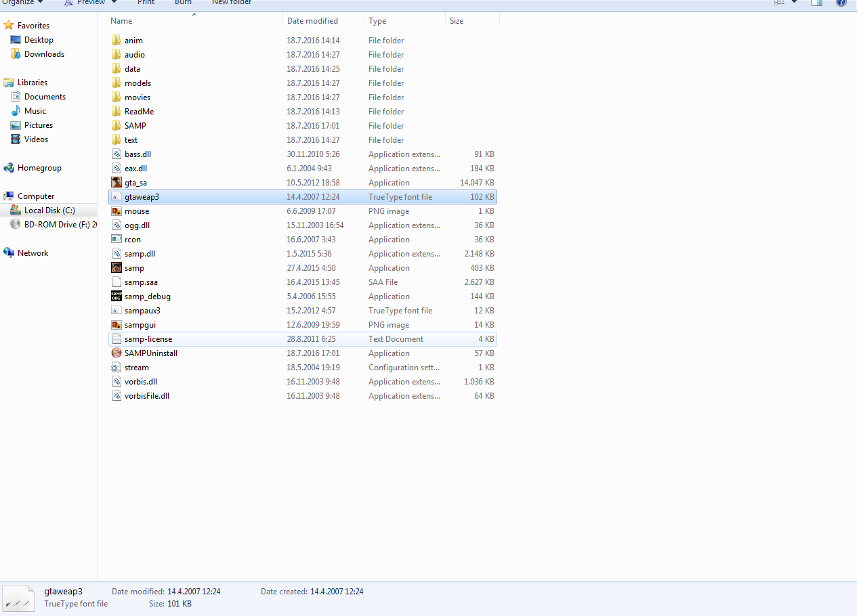The width and height of the screenshot is (867, 616).
Task: Click the Libraries icon in navigation pane
Action: click(9, 83)
